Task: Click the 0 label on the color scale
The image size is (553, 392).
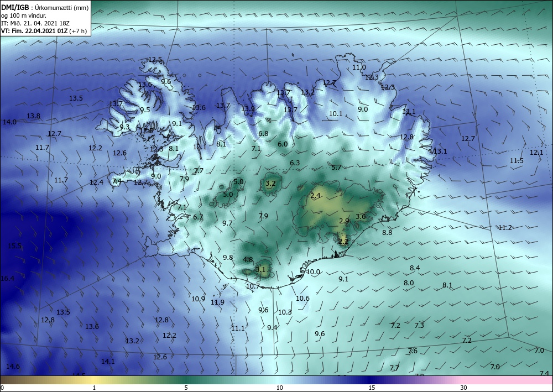Action: 2,388
